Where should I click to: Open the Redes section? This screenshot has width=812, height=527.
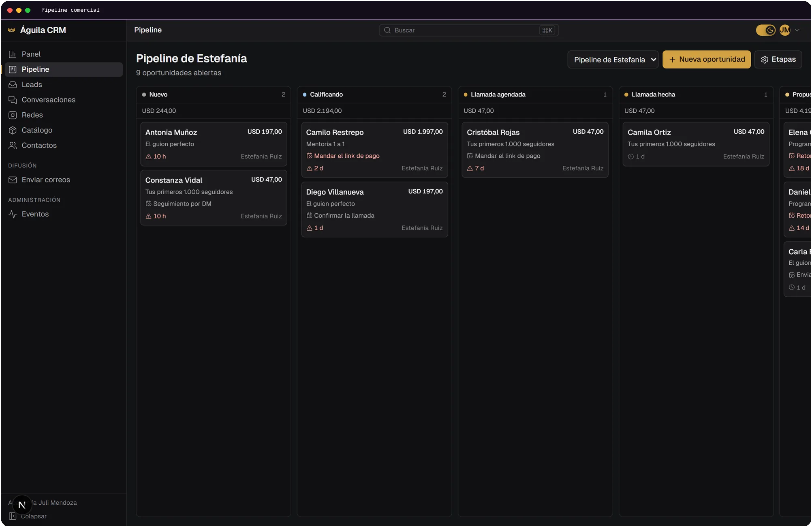point(63,115)
